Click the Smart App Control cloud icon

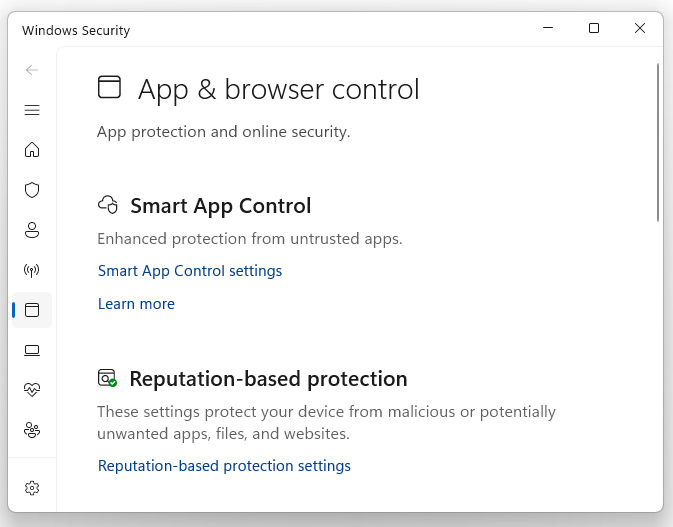(x=108, y=205)
